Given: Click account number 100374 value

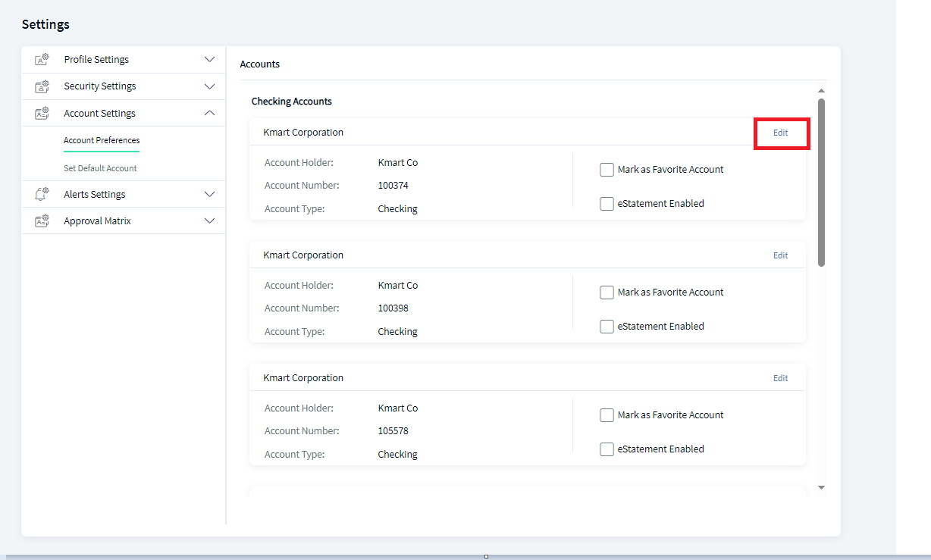Looking at the screenshot, I should point(393,186).
